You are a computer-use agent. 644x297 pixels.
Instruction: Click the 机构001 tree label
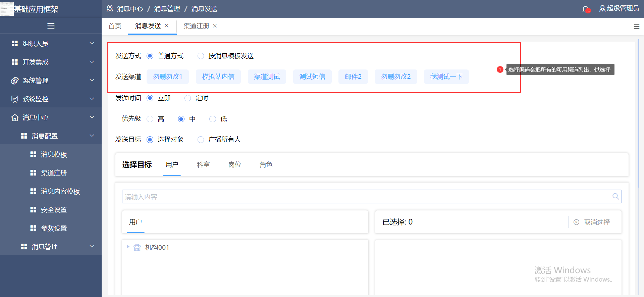tap(157, 248)
